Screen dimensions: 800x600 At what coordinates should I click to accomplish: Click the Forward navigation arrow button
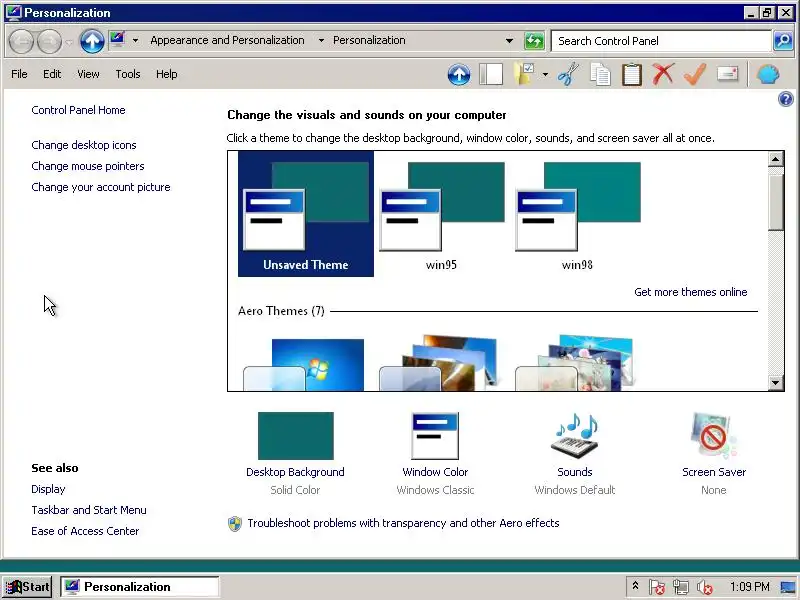49,41
